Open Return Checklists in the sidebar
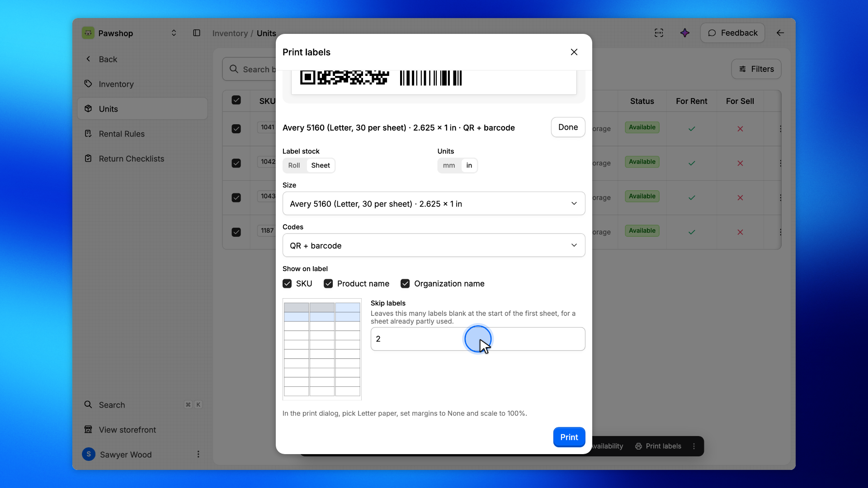 coord(142,159)
